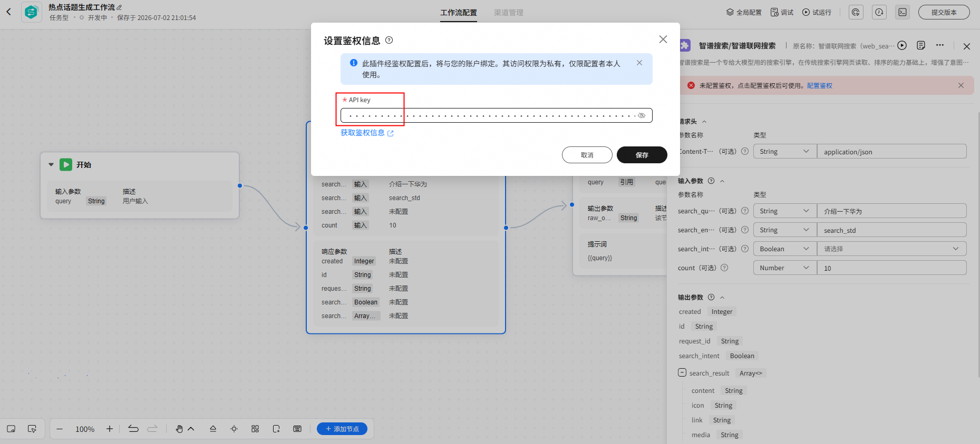Image resolution: width=980 pixels, height=444 pixels.
Task: Collapse the 输出参数 section
Action: 722,298
